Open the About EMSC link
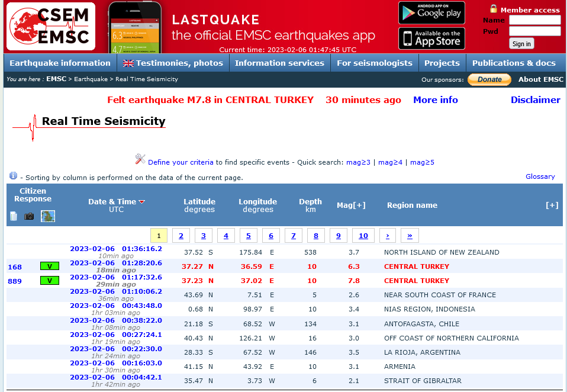 coord(540,79)
